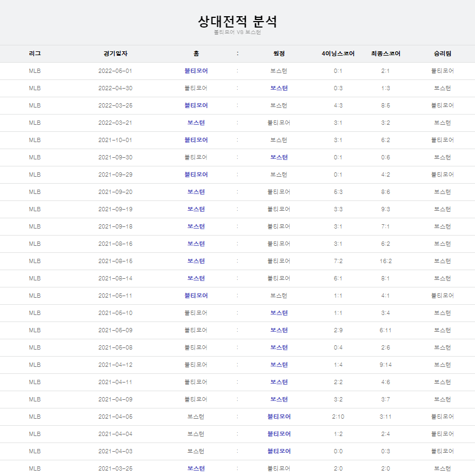Viewport: 475px width, 476px height.
Task: Select the date 2021-09-30
Action: [116, 158]
